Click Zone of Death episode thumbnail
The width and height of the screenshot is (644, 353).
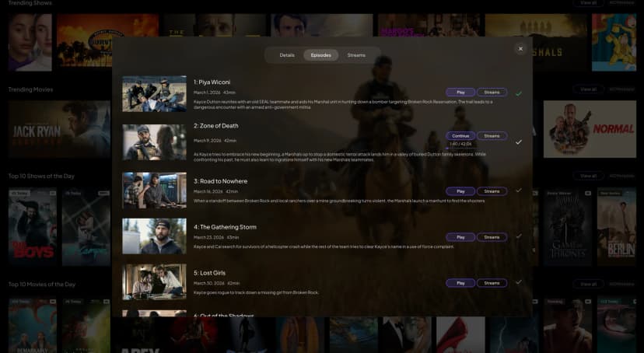tap(155, 142)
